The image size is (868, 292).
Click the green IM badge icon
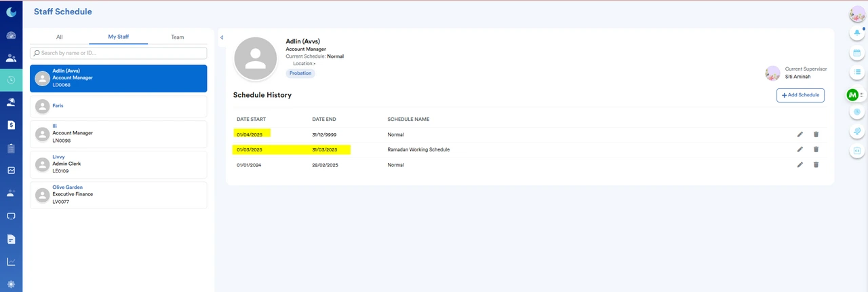[852, 95]
